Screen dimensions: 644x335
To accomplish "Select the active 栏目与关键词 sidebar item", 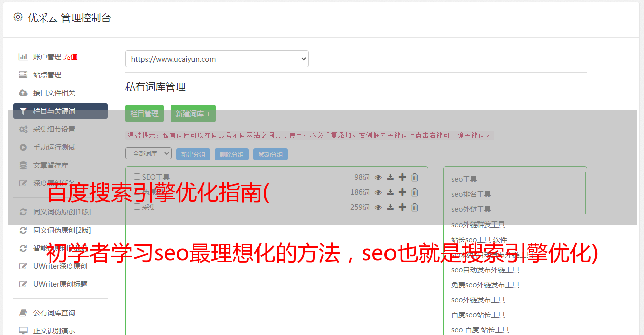I will (60, 111).
